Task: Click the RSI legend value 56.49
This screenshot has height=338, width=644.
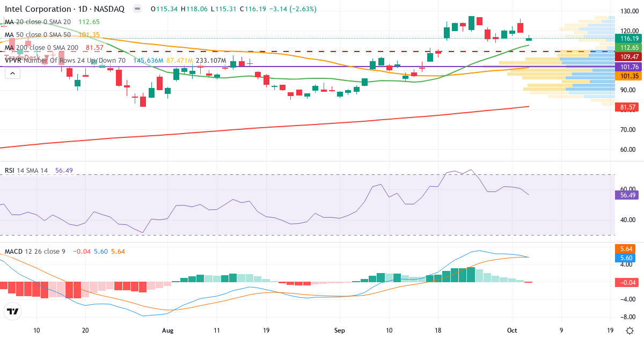Action: click(64, 171)
